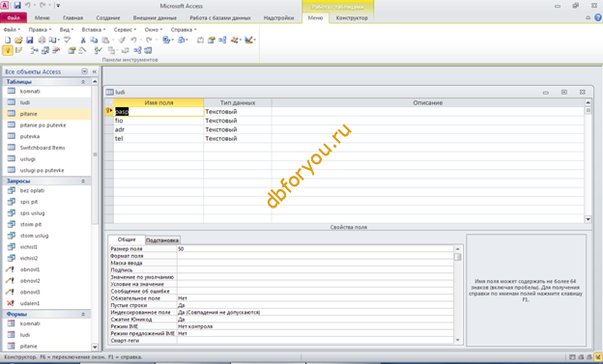The image size is (603, 364).
Task: Click the Print toolbar icon
Action: tap(42, 40)
